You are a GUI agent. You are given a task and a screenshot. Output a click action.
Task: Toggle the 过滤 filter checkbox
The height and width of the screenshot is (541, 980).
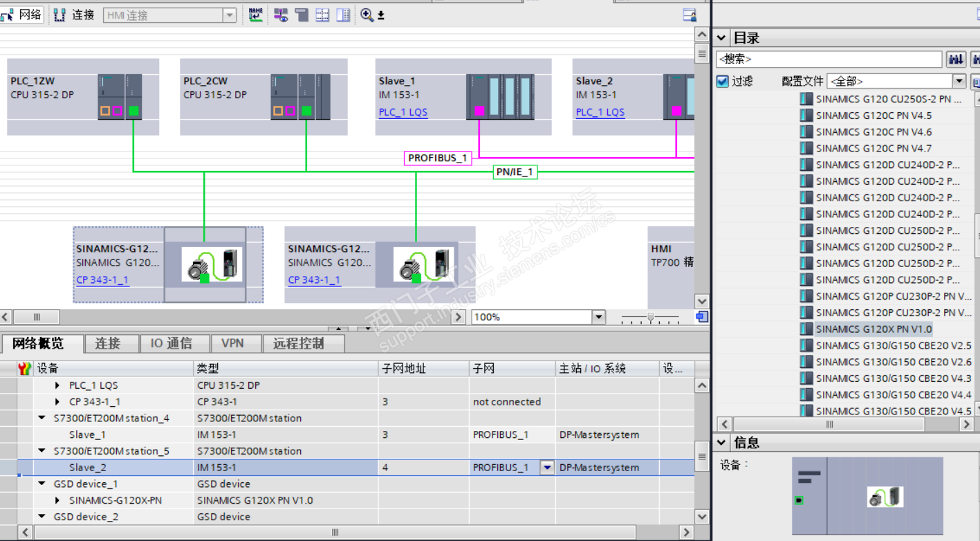point(723,82)
